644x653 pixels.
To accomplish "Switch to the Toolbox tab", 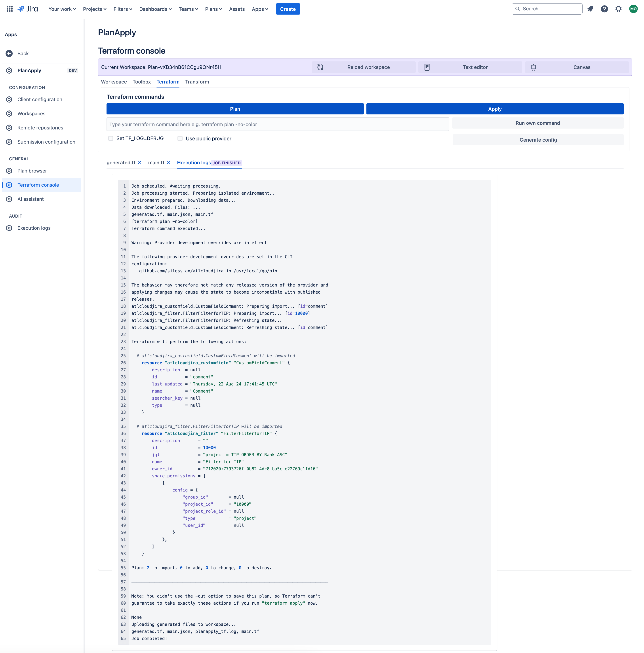I will pyautogui.click(x=141, y=82).
